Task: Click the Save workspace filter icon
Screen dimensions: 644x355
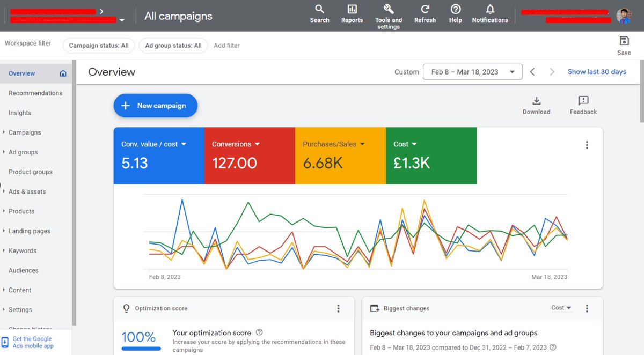Action: point(624,41)
